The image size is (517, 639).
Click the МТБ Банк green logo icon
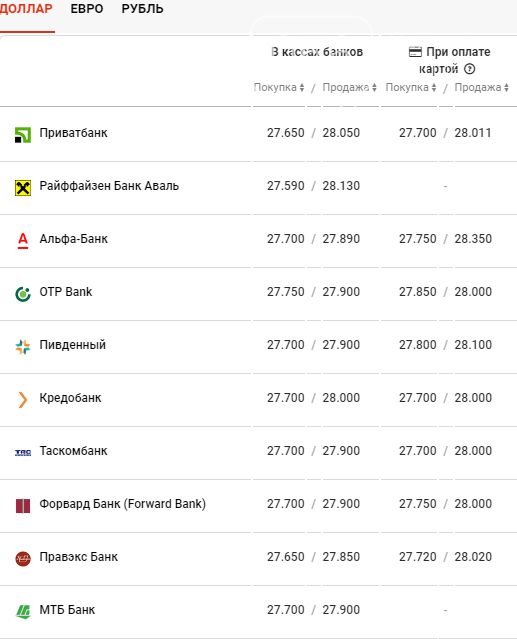[x=23, y=612]
